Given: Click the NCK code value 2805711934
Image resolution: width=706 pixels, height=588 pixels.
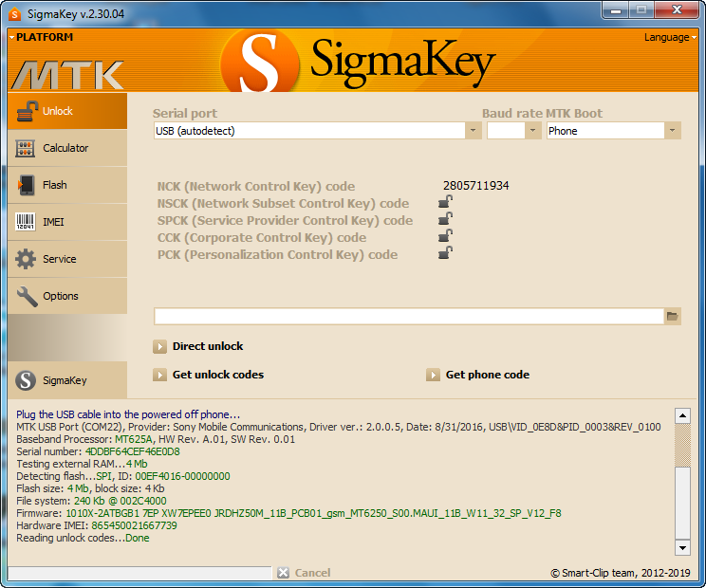Looking at the screenshot, I should (476, 186).
